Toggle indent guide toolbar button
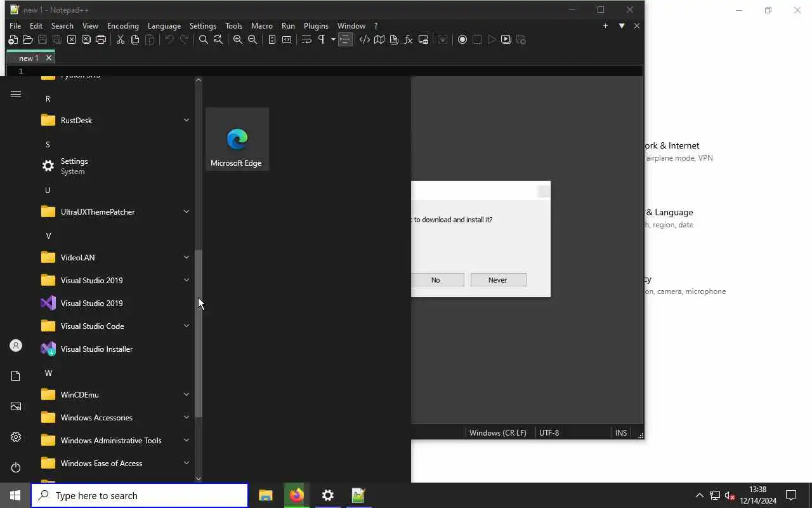Viewport: 812px width, 508px height. 345,39
